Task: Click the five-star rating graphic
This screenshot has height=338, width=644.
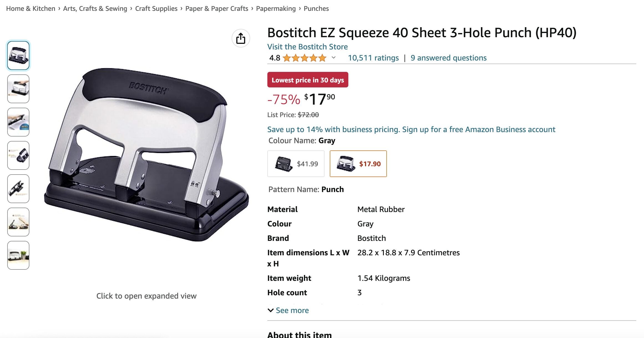Action: coord(305,58)
